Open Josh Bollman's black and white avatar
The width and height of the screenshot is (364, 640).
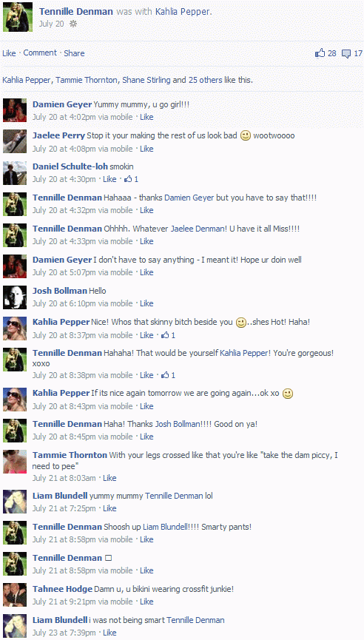click(x=15, y=297)
